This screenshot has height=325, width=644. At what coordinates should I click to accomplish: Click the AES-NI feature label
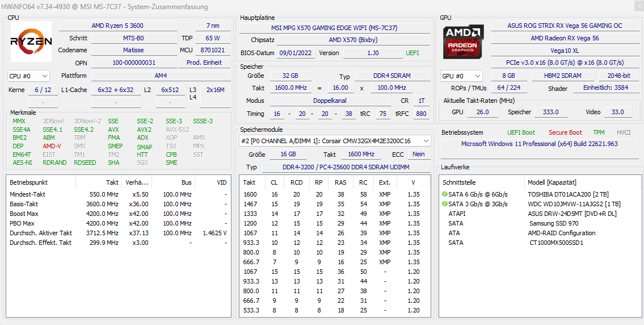click(22, 163)
